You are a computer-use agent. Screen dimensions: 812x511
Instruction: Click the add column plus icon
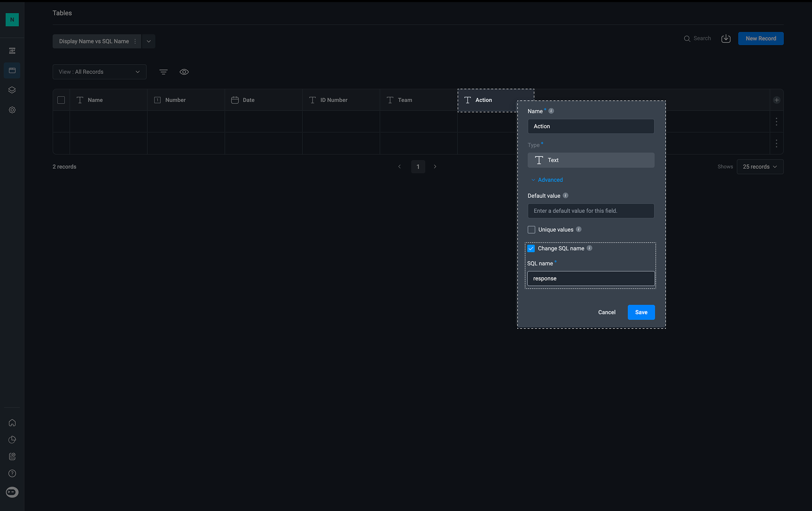[777, 100]
